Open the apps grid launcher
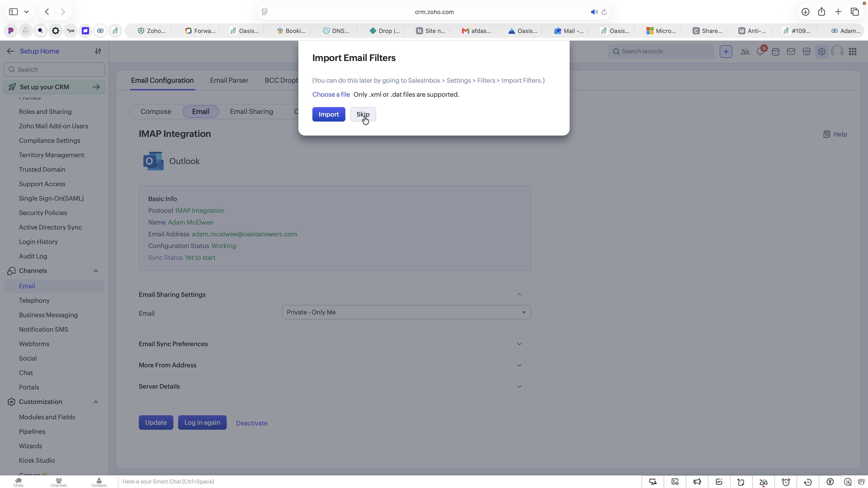Image resolution: width=868 pixels, height=488 pixels. (x=852, y=52)
